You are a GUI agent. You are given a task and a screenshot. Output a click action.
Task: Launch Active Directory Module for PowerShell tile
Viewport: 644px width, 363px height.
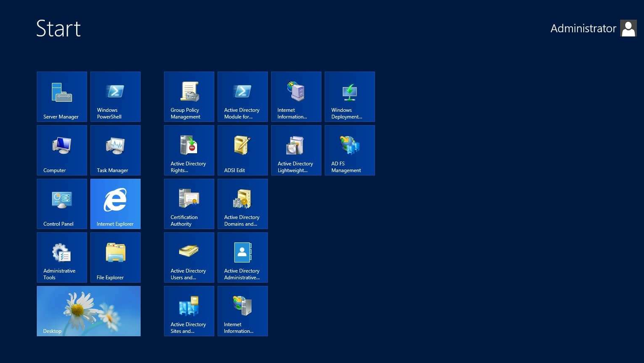243,97
